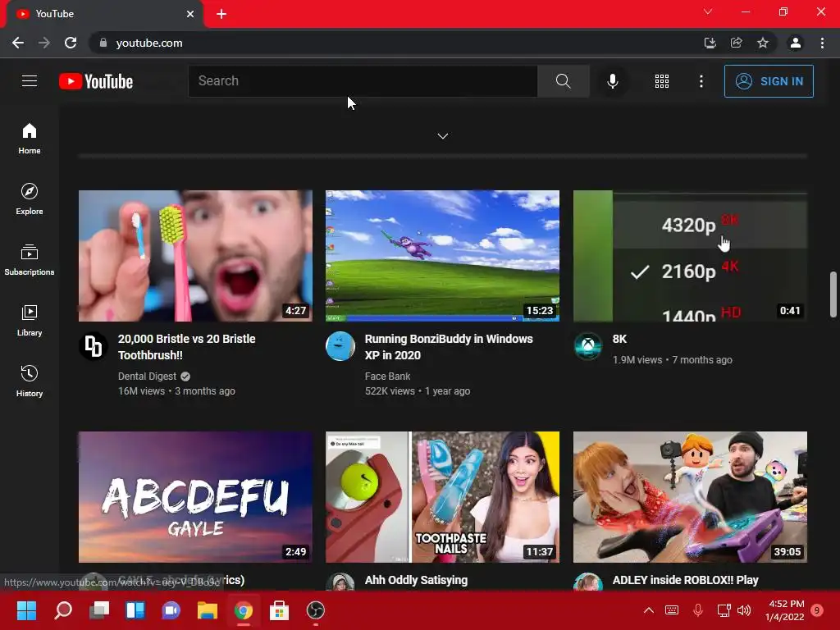Open the Toothpaste Nails thumbnail

(x=442, y=497)
